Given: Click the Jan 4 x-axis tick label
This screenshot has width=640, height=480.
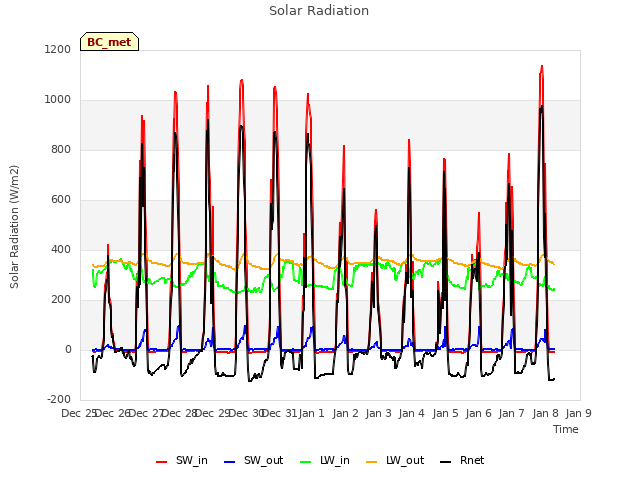Looking at the screenshot, I should click(x=411, y=413).
